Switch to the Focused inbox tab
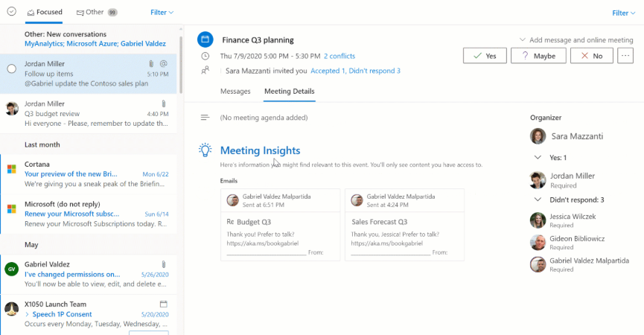 pyautogui.click(x=45, y=13)
